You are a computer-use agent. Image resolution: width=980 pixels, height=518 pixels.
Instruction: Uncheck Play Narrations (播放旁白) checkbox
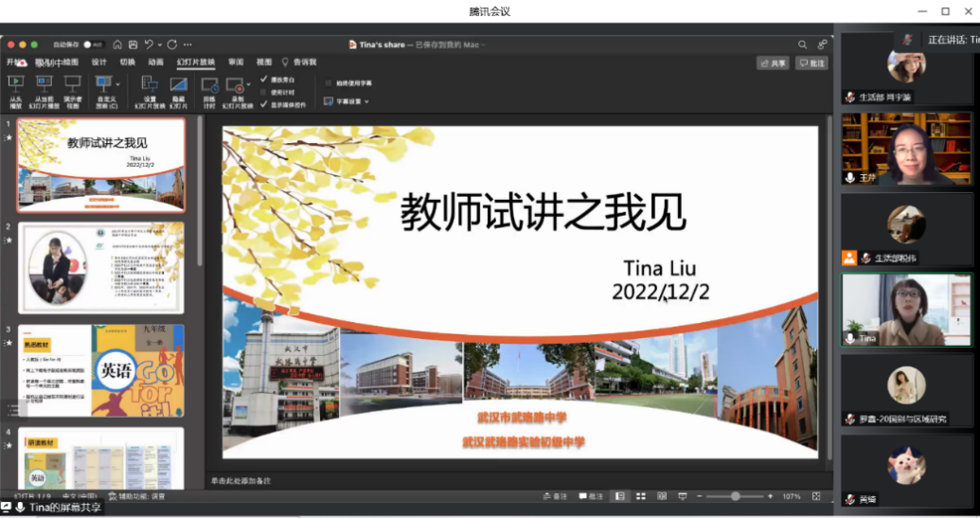[x=263, y=80]
